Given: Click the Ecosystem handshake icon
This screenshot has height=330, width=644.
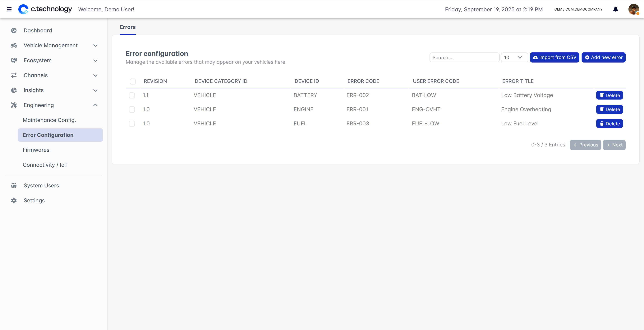Looking at the screenshot, I should (x=14, y=60).
